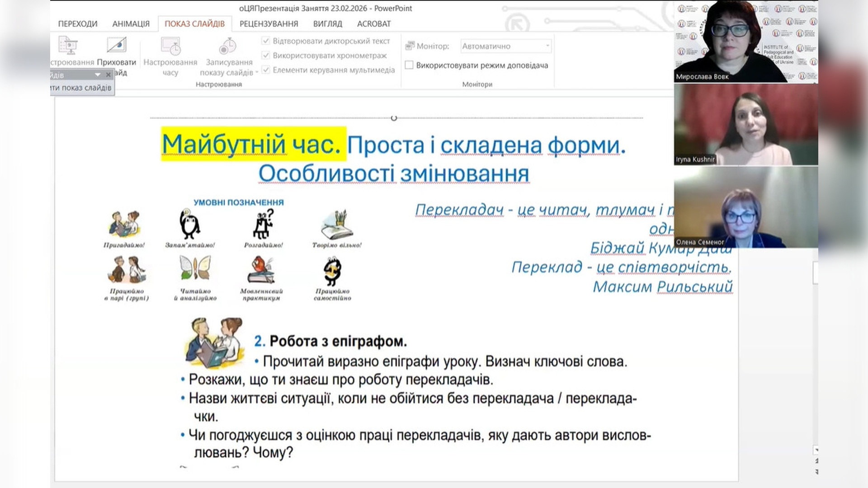Toggle Елементи керування мультимедіа checkbox
Screen dimensions: 868x488
point(266,70)
